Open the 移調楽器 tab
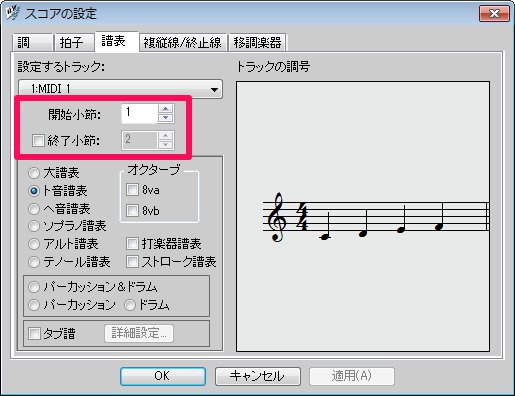Screen dimensions: 515x396 257,42
